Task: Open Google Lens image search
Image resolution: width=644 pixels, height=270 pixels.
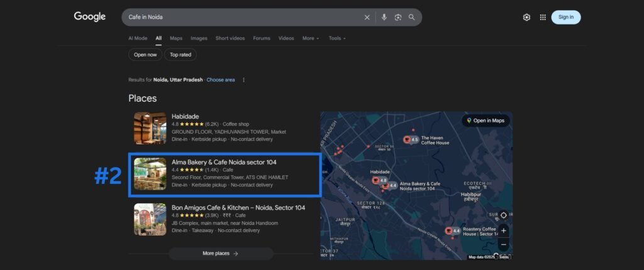Action: pos(398,18)
